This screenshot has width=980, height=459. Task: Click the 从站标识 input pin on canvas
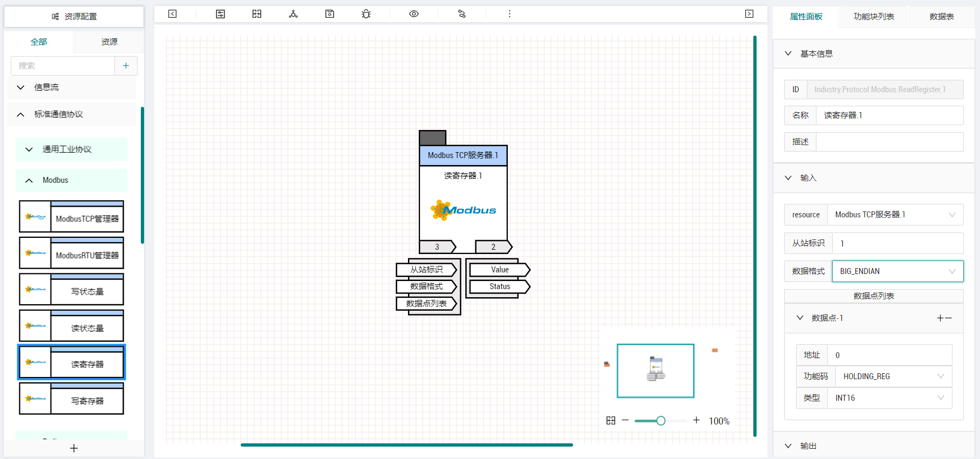click(426, 270)
